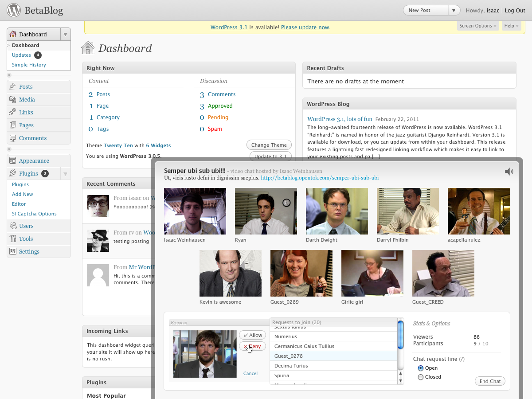Click the Posts pushpin icon
The width and height of the screenshot is (532, 399).
[x=13, y=86]
